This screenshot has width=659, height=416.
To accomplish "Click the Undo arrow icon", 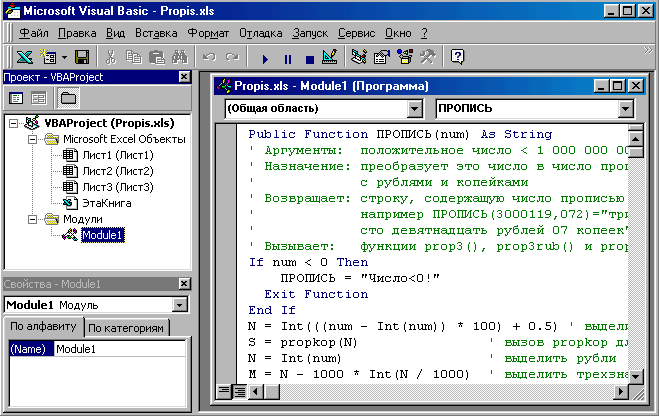I will click(x=209, y=57).
